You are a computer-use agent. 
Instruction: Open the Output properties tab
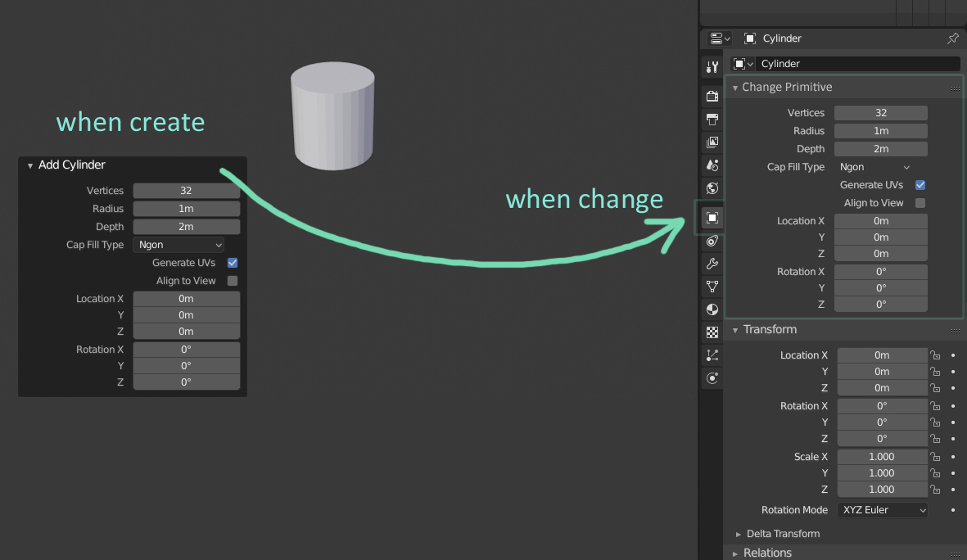click(712, 119)
